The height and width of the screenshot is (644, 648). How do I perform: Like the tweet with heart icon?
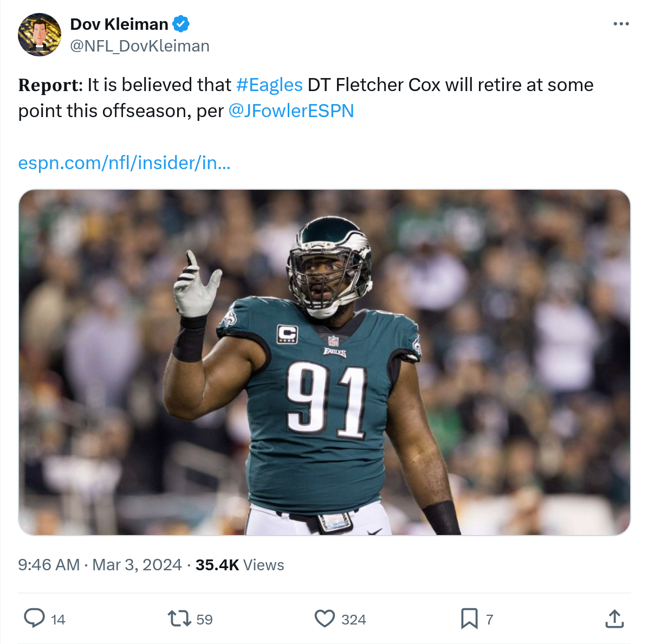click(x=325, y=618)
